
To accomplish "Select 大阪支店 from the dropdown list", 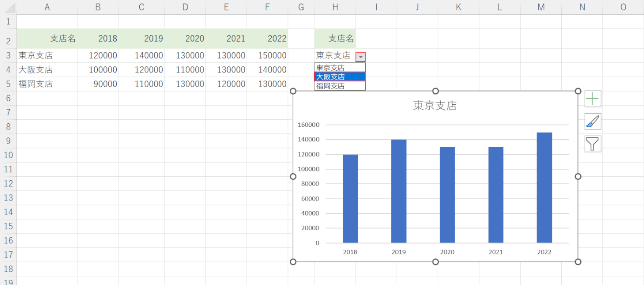I will (x=340, y=77).
